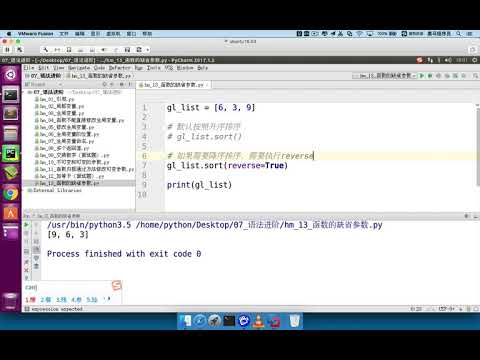Open Safari from macOS dock
Screen dimensions: 480x360
coord(200,321)
